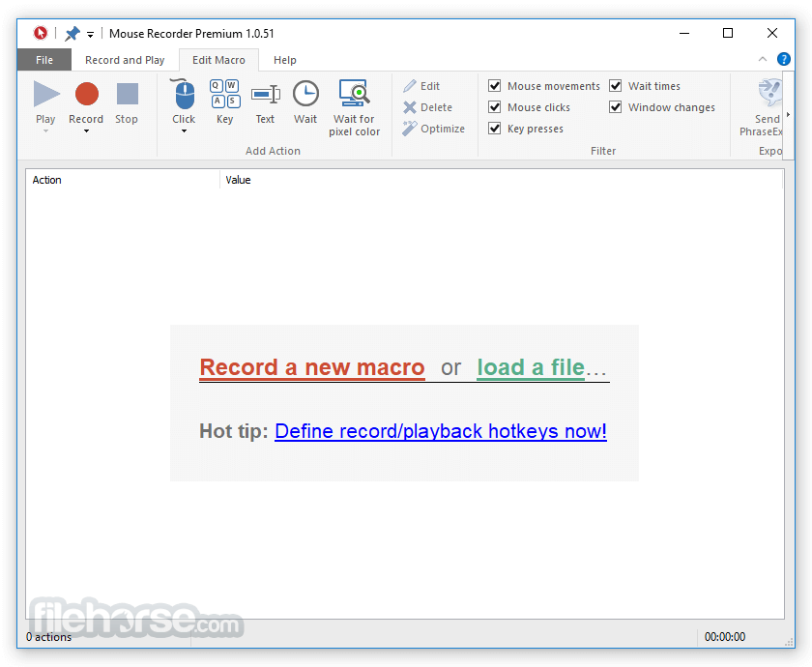
Task: Click the Optimize wand item
Action: click(x=433, y=129)
